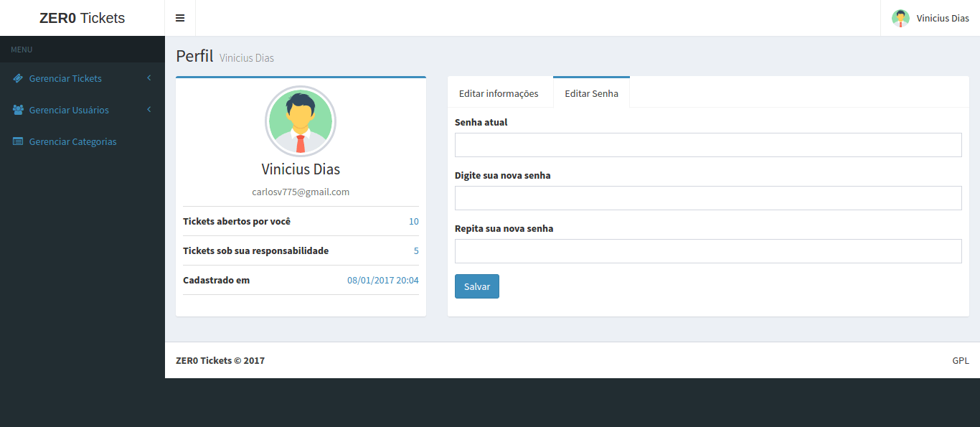Screen dimensions: 980x427
Task: Click the responsabilidade count 5
Action: click(416, 250)
